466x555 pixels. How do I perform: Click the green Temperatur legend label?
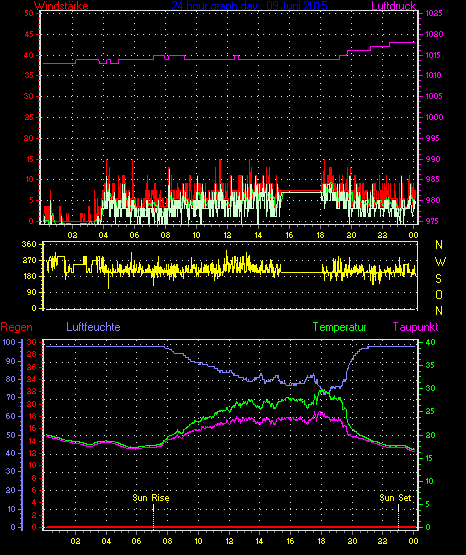339,327
